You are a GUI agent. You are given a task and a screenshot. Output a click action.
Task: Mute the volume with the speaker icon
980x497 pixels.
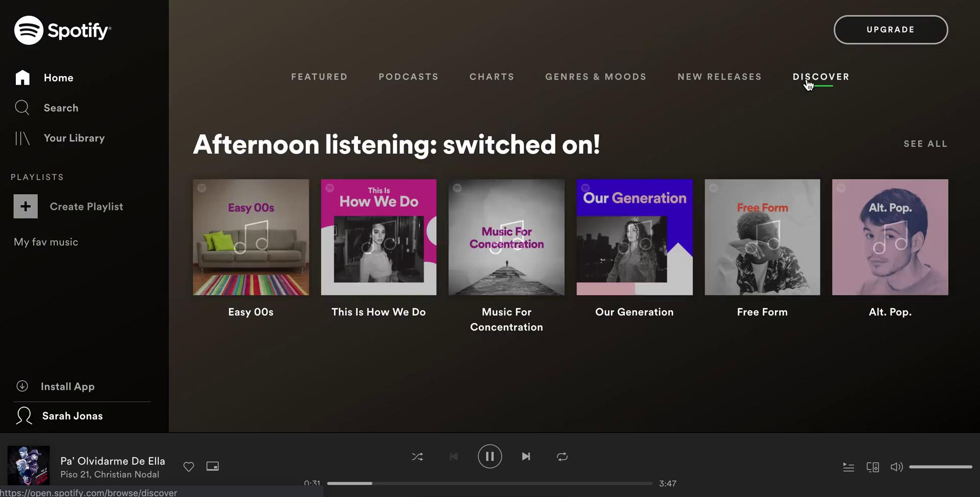897,467
